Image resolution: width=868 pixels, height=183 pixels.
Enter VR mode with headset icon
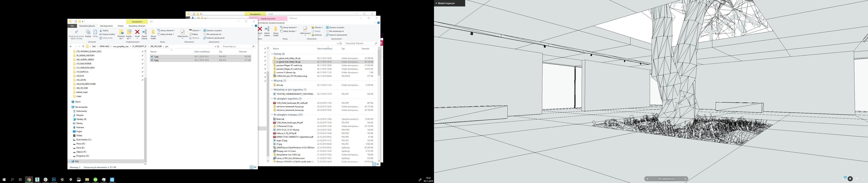pyautogui.click(x=857, y=179)
